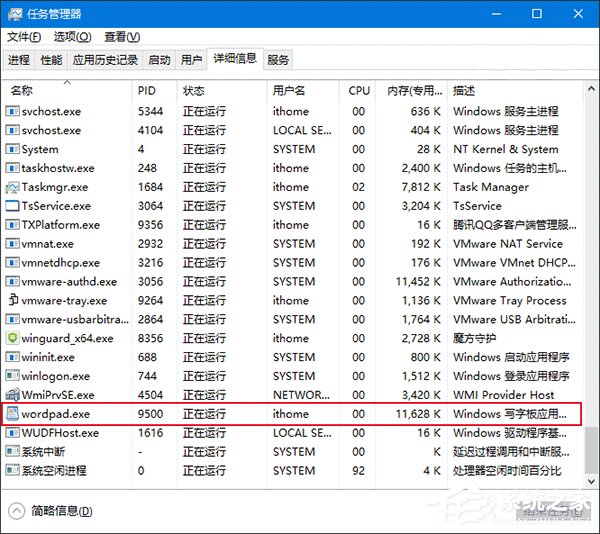The image size is (600, 534).
Task: Sort by the 用户名 column header
Action: 303,91
